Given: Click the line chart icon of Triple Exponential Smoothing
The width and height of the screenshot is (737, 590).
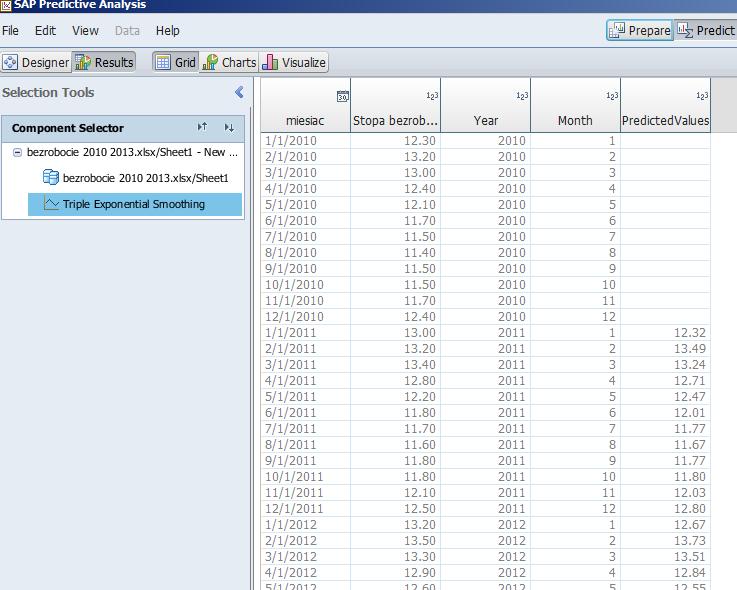Looking at the screenshot, I should click(51, 203).
